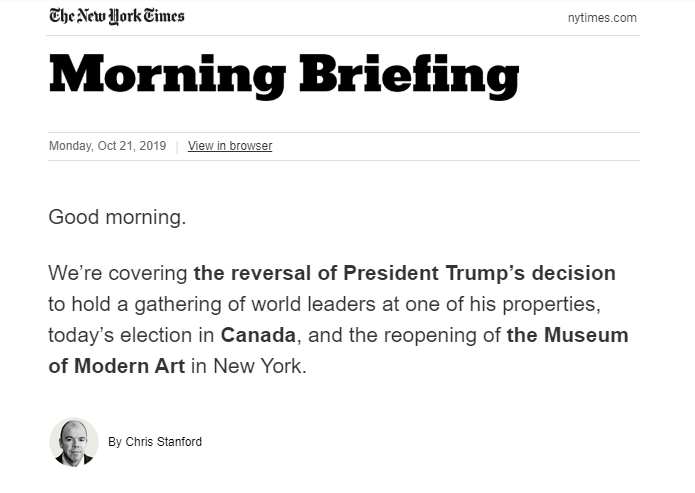
Task: Click the Morning Briefing headline
Action: point(284,75)
